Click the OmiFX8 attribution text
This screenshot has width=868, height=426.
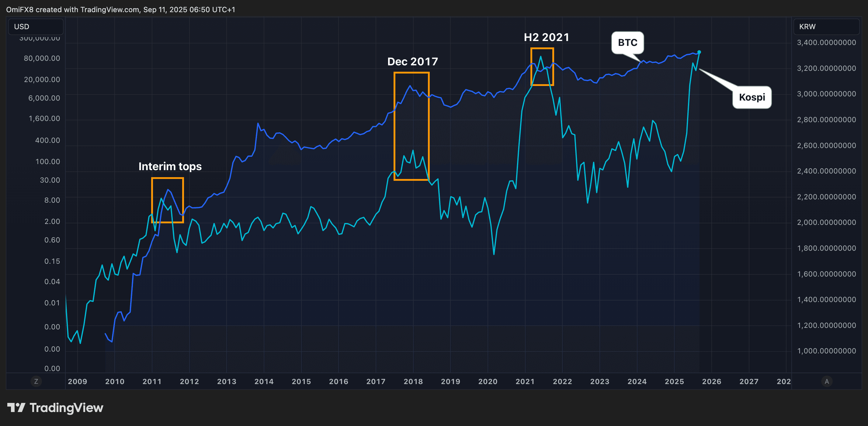(20, 10)
